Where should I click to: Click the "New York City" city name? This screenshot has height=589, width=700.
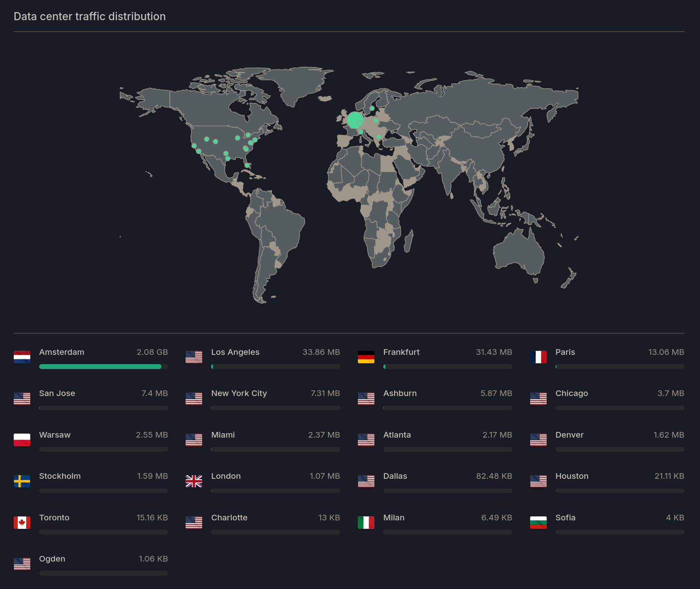[239, 393]
